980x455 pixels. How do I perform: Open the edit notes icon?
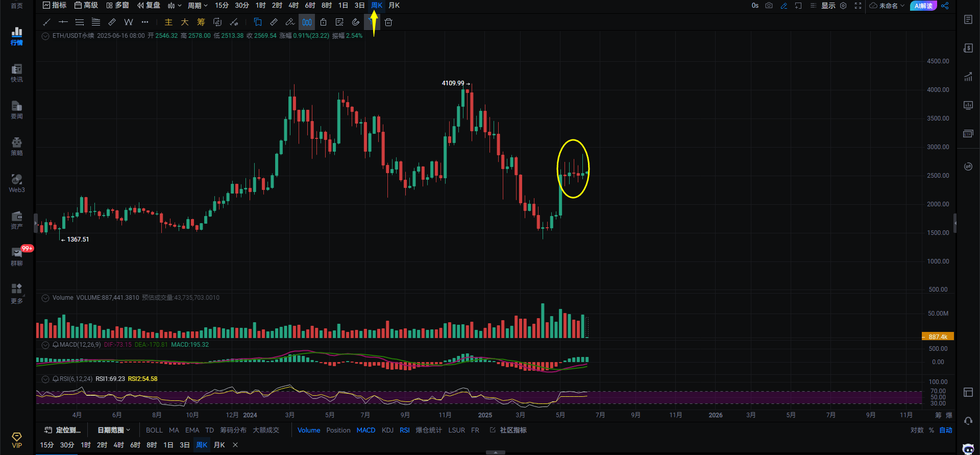point(339,22)
